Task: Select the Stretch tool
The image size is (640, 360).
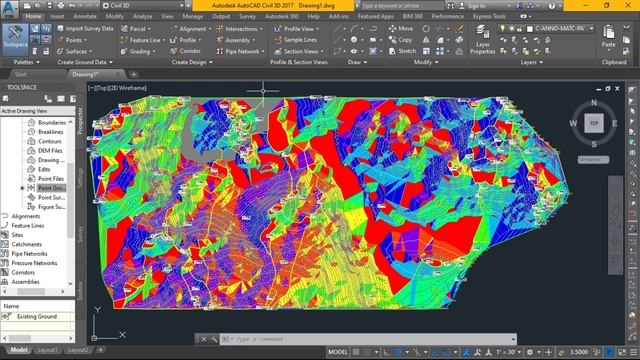Action: click(402, 51)
